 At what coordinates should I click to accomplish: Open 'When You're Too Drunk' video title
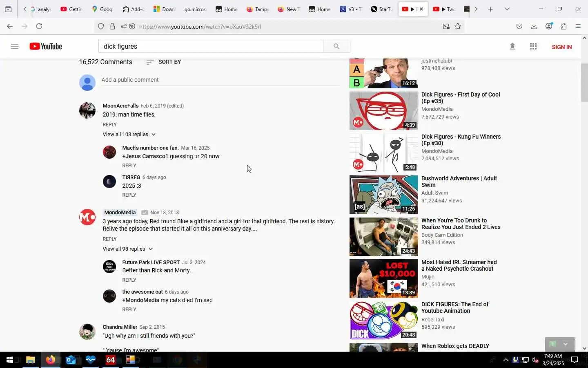(x=461, y=224)
